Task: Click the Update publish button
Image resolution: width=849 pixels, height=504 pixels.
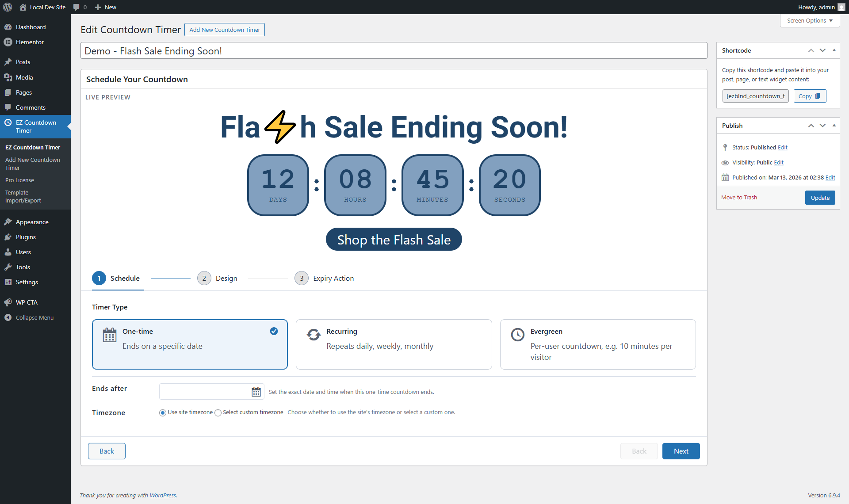Action: (820, 198)
